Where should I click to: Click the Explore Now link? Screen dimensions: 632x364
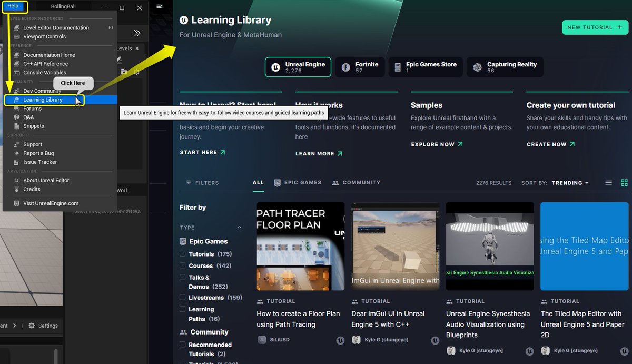coord(437,144)
